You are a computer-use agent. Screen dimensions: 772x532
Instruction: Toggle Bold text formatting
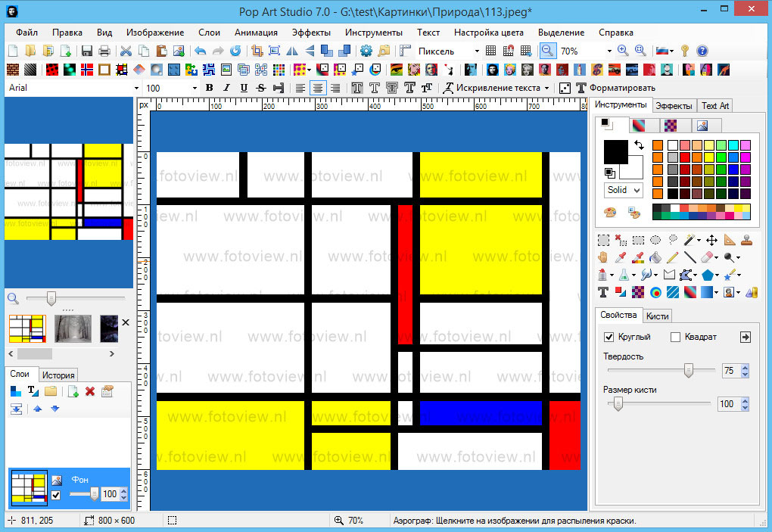[209, 88]
